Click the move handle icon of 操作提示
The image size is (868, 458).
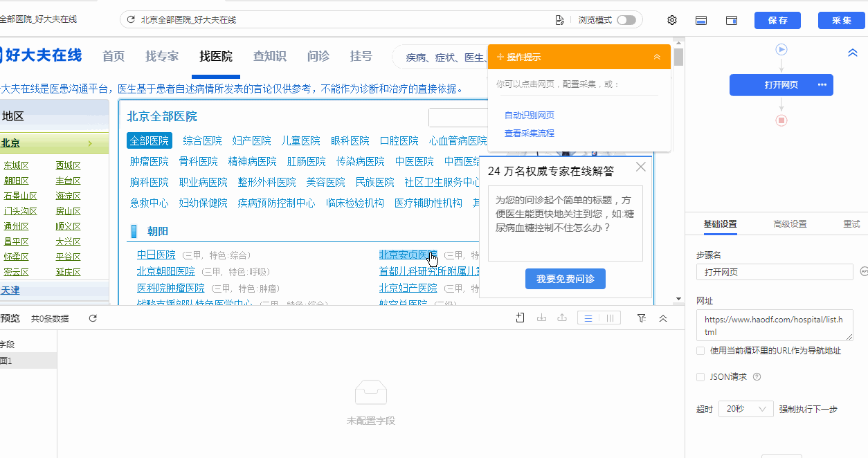coord(500,57)
